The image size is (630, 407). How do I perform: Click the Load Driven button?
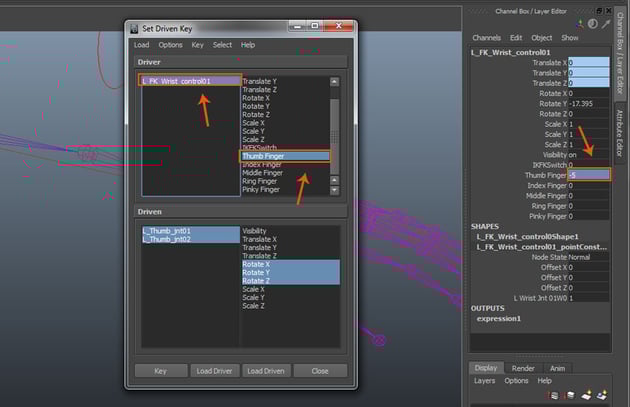tap(267, 371)
